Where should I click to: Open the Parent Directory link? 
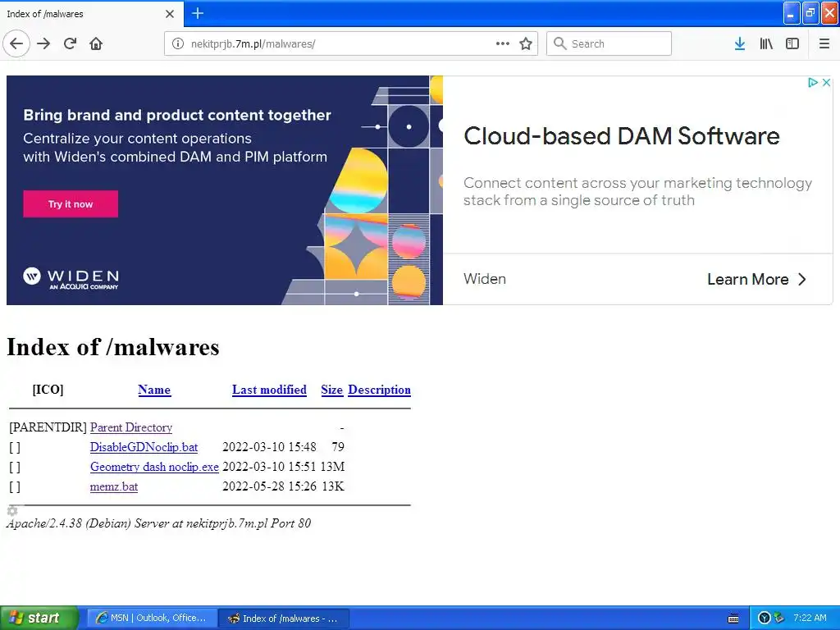pyautogui.click(x=131, y=427)
